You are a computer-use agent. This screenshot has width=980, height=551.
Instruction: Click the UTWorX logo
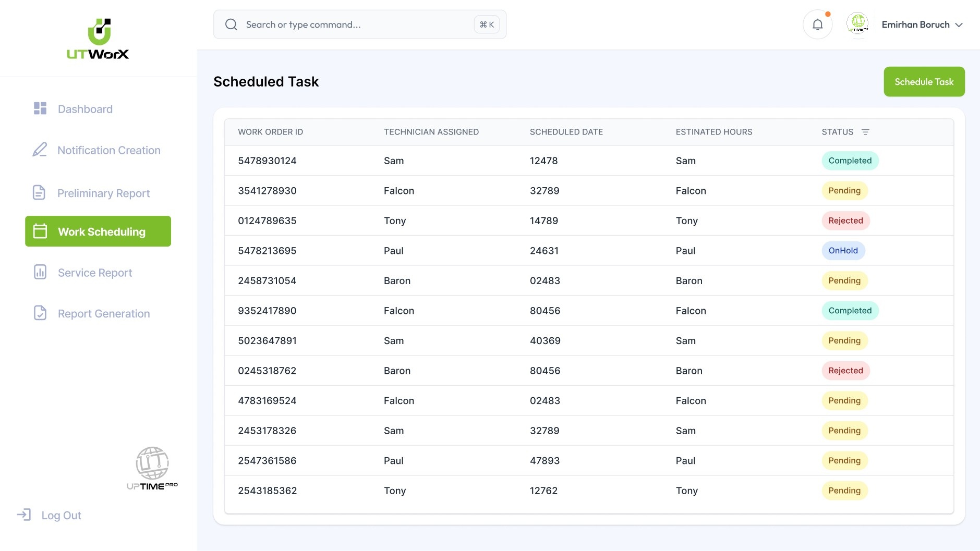coord(98,39)
